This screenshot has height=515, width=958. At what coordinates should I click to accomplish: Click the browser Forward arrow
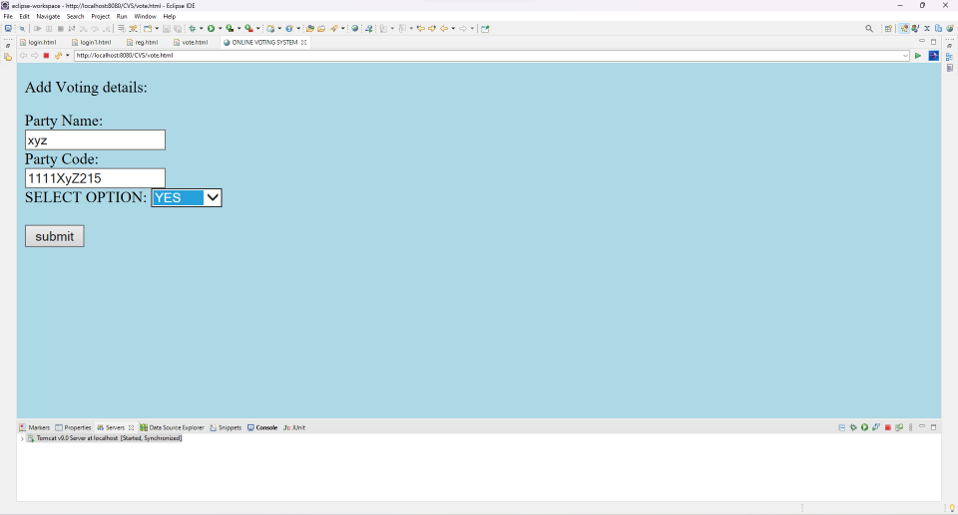35,56
